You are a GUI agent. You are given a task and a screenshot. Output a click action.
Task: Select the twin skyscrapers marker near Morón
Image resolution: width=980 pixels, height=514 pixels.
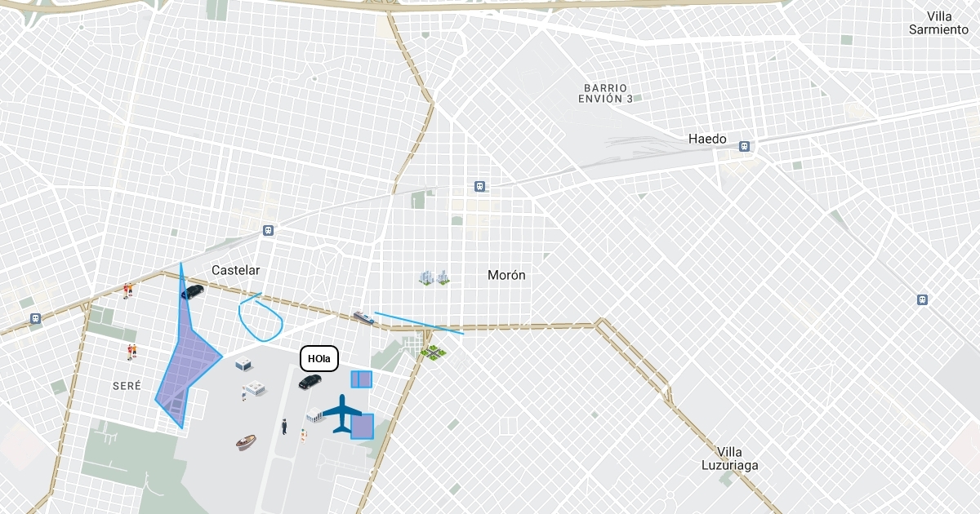pyautogui.click(x=434, y=277)
